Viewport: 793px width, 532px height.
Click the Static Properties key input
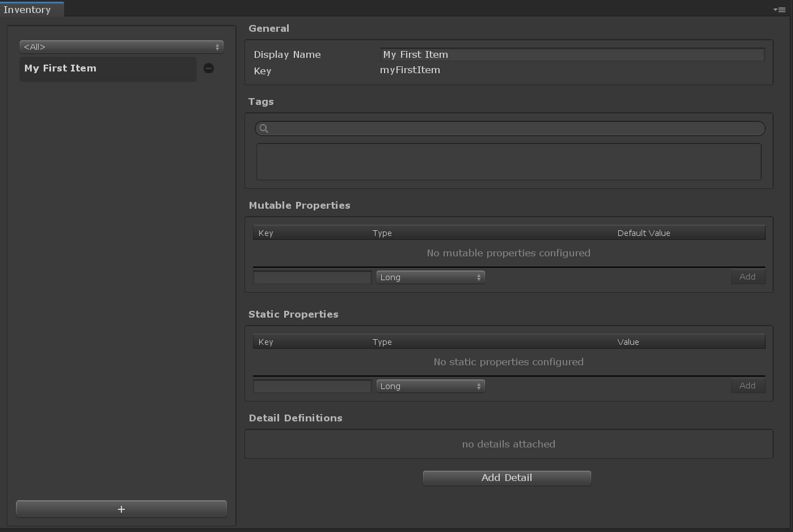312,386
